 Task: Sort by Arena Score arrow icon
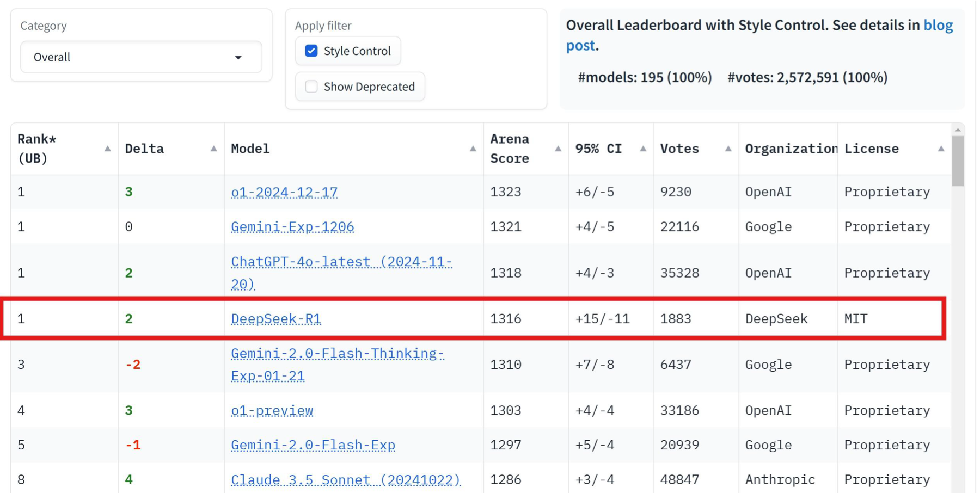point(558,149)
